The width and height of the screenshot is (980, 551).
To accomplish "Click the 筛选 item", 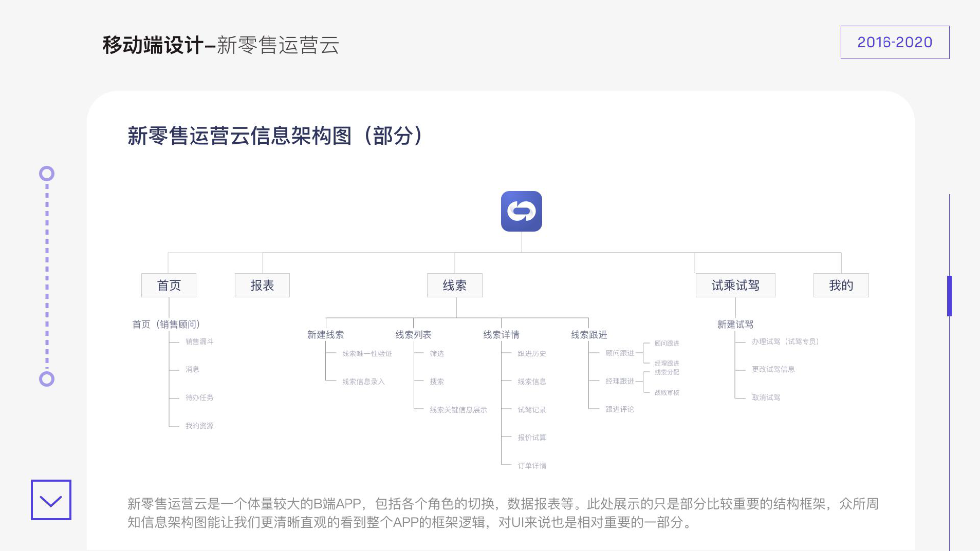I will [x=437, y=354].
